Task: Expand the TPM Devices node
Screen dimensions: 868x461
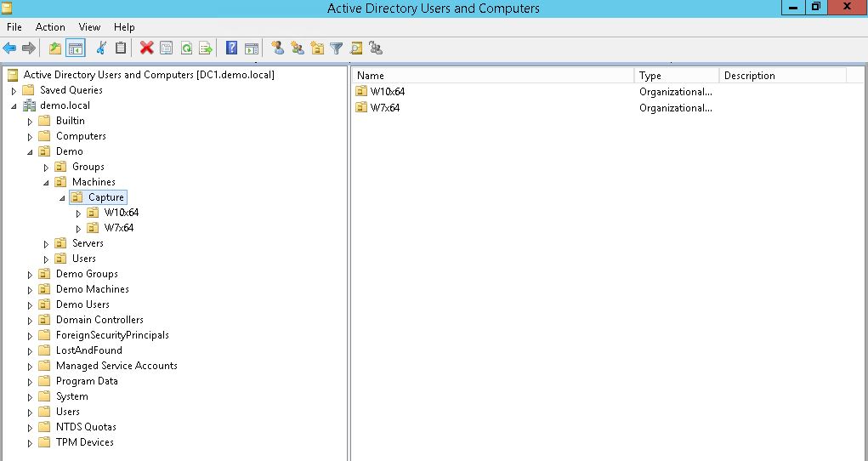Action: click(30, 443)
